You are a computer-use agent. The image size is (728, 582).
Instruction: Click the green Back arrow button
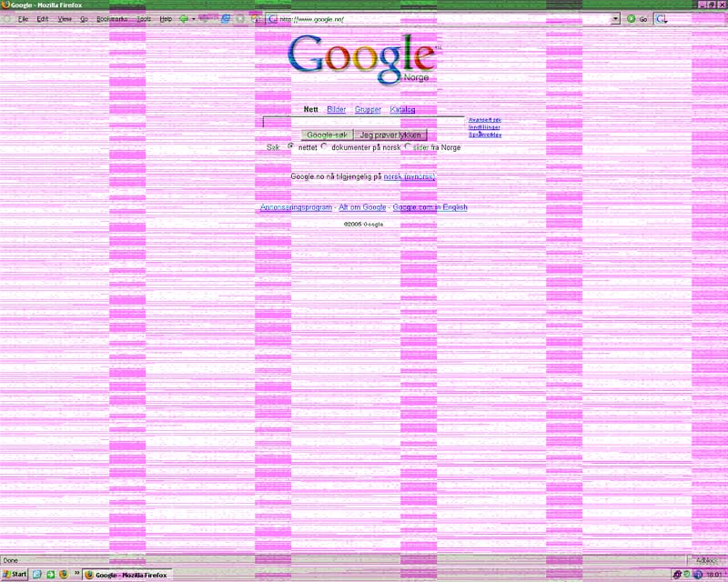click(185, 19)
